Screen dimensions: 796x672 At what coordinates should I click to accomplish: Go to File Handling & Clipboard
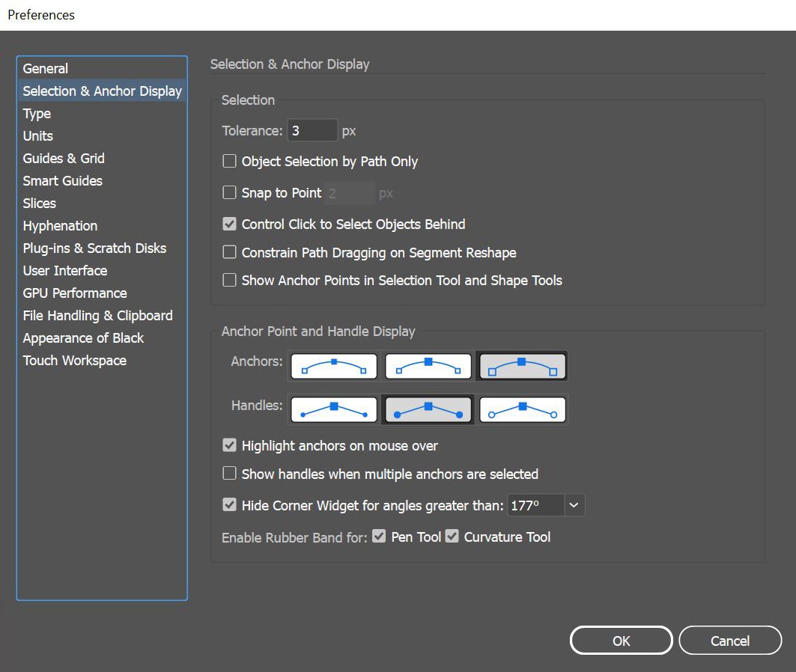pos(102,316)
